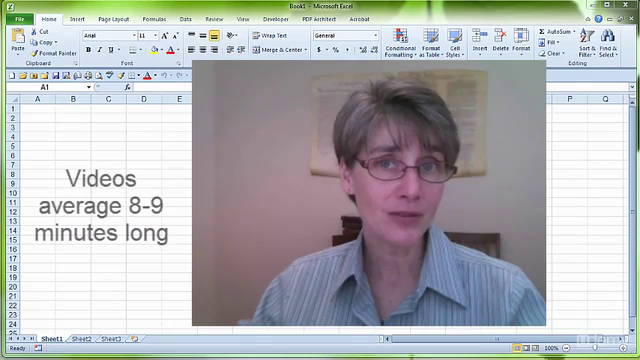The width and height of the screenshot is (640, 360).
Task: Switch to the Sheet2 worksheet tab
Action: coord(82,339)
